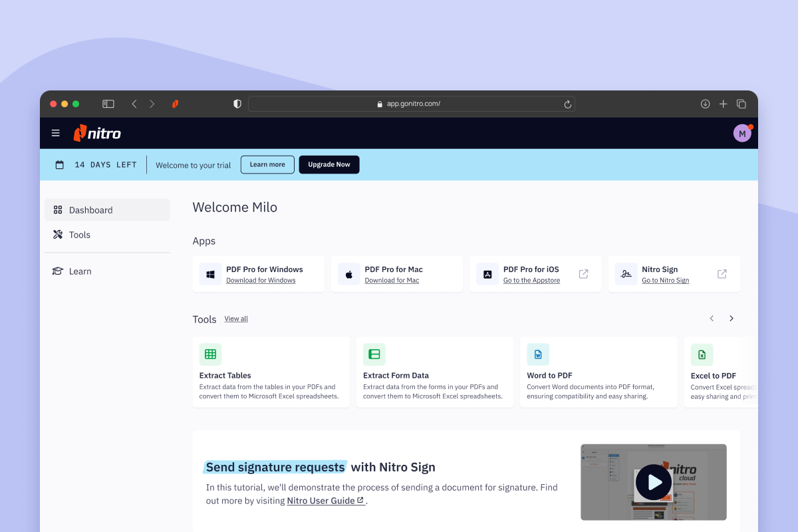
Task: Play the Nitro Sign tutorial video
Action: (653, 482)
